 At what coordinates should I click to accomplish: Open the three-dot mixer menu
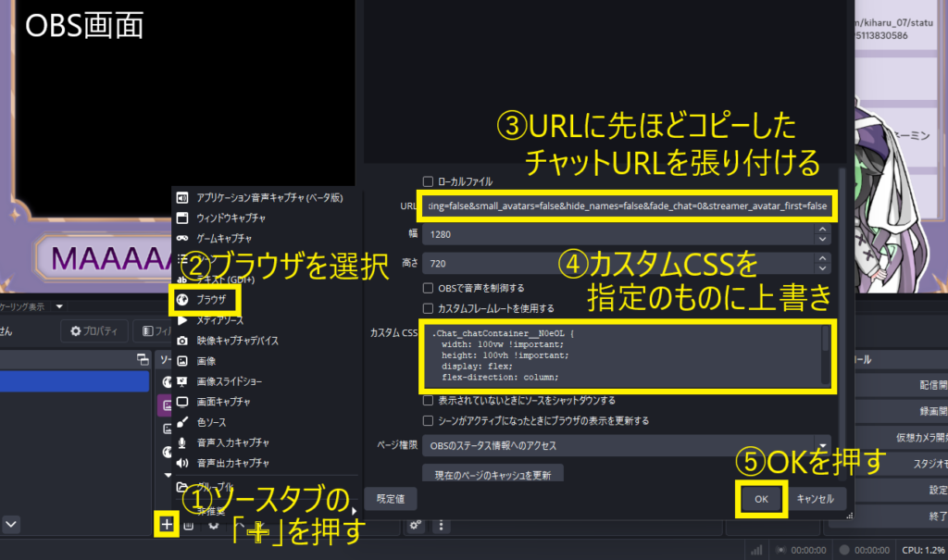pos(441,525)
